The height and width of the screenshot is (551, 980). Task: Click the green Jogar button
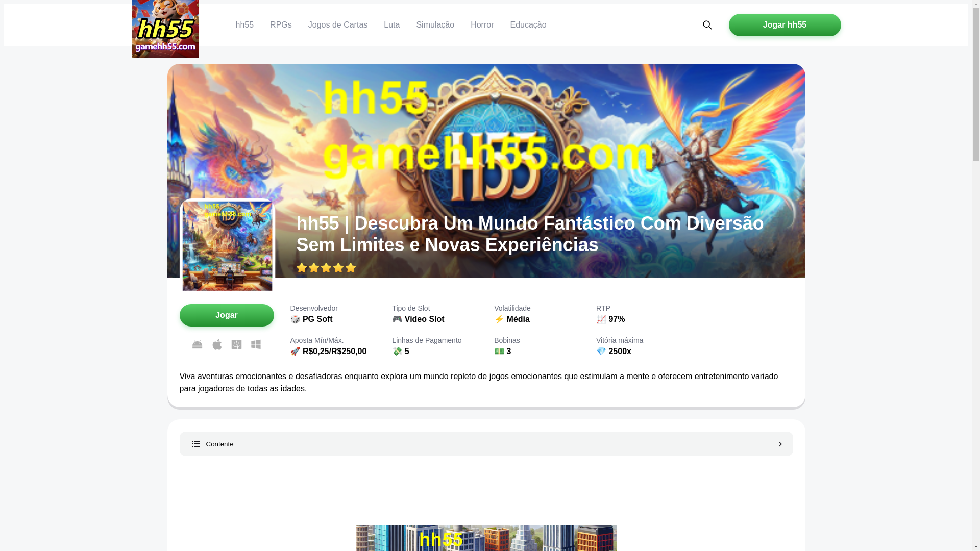click(x=227, y=315)
